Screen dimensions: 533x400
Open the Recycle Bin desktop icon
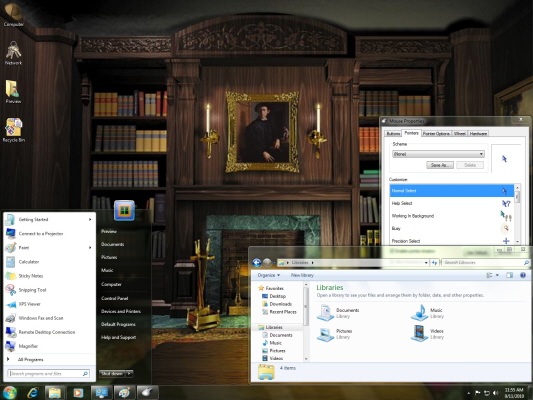pos(14,130)
